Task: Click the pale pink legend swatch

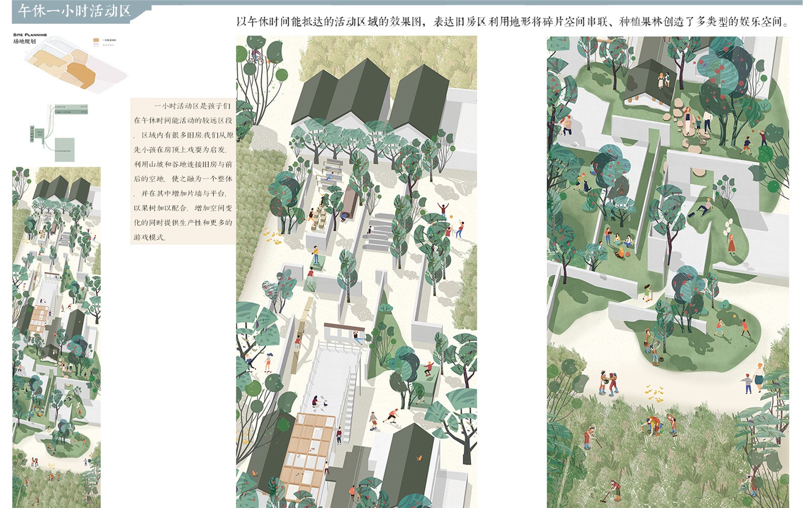Action: 95,45
